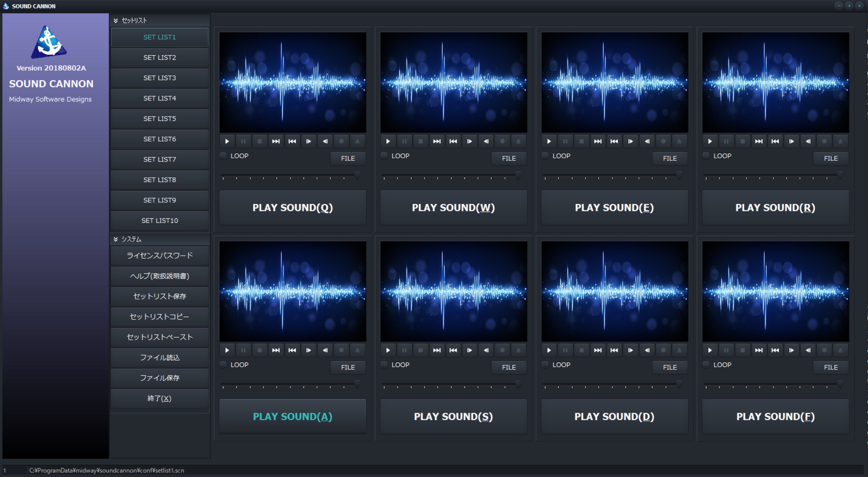
Task: Click the PLAY SOUND(D) button
Action: click(x=614, y=417)
